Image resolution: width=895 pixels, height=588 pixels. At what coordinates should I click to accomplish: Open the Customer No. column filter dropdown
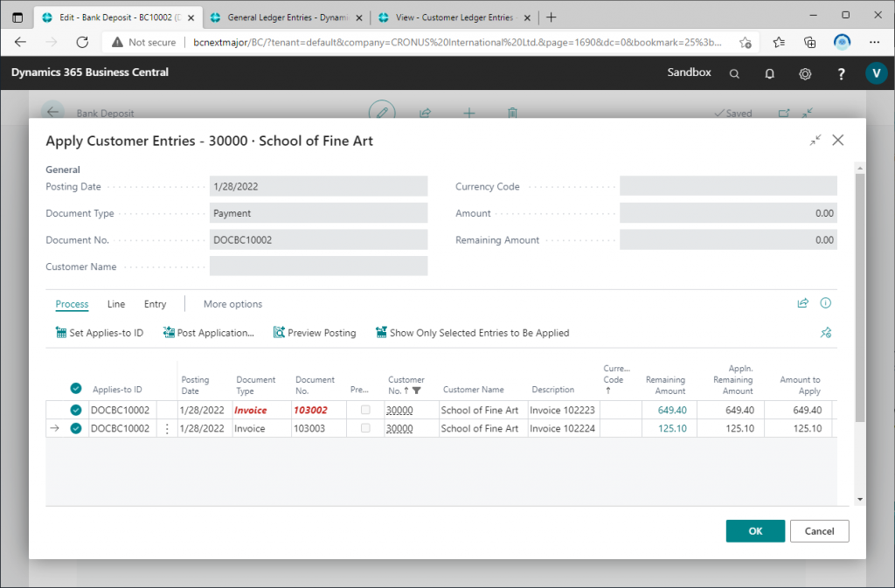coord(417,391)
